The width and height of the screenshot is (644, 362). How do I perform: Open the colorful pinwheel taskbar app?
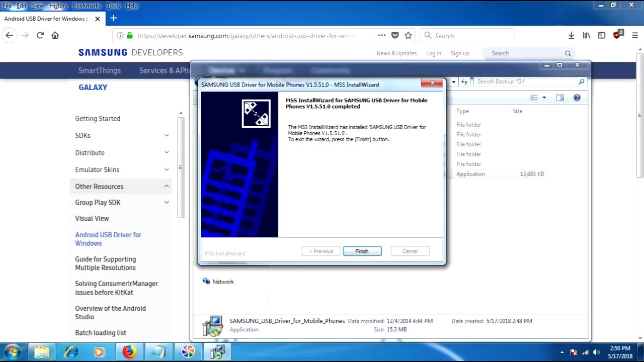click(x=188, y=352)
